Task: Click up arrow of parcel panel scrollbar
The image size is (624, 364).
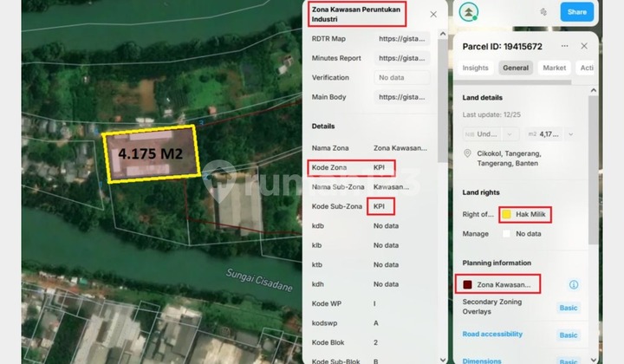Action: click(x=593, y=90)
